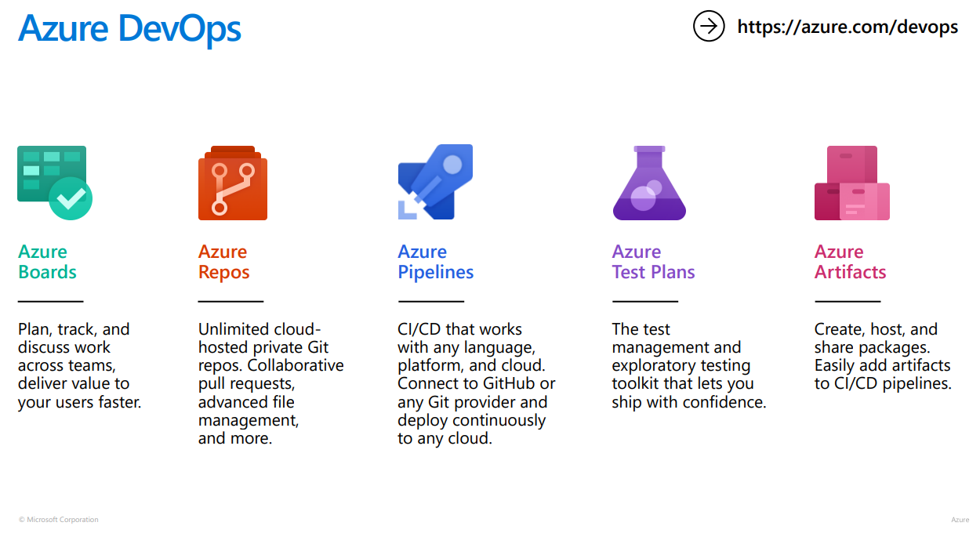
Task: Select the Azure Repos heading
Action: pos(223,262)
